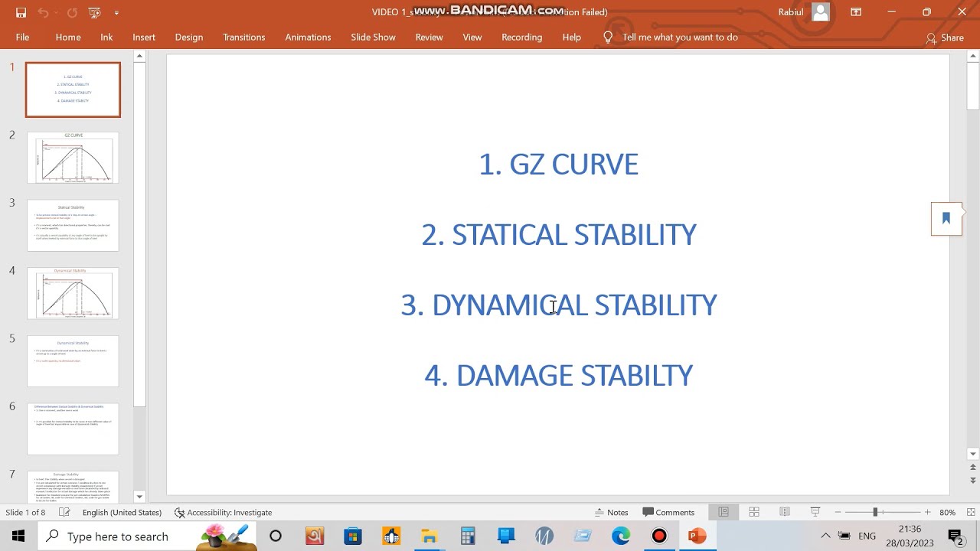Open the Review tab
Screen dimensions: 980x551
429,37
